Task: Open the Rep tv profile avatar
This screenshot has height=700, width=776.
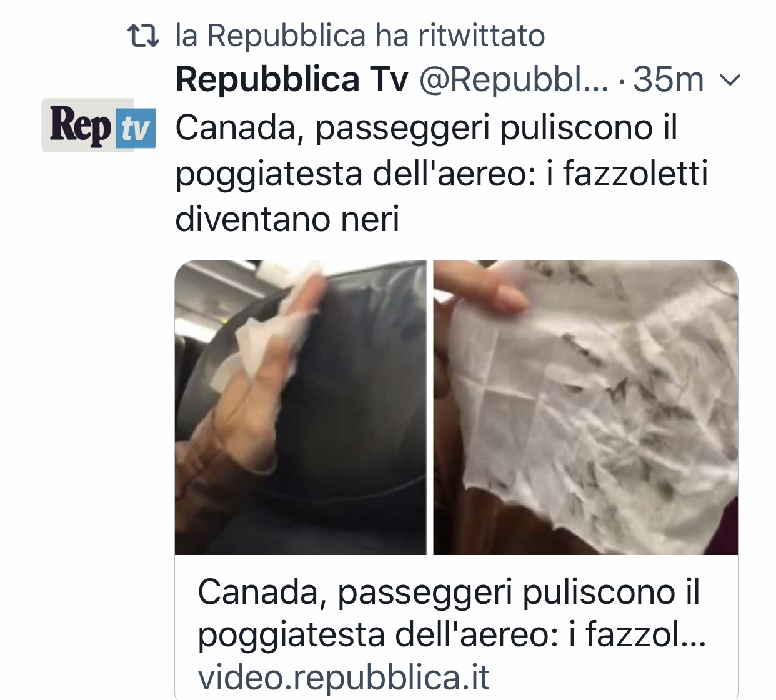Action: click(99, 125)
